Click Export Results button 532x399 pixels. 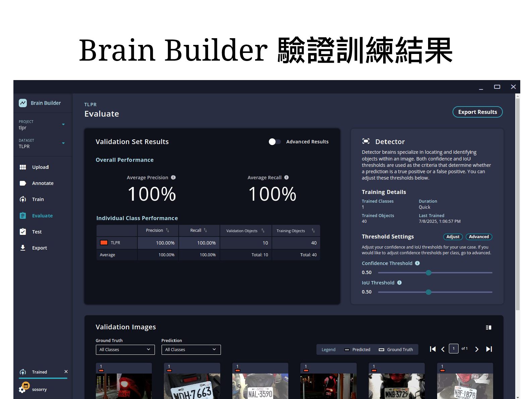coord(478,112)
